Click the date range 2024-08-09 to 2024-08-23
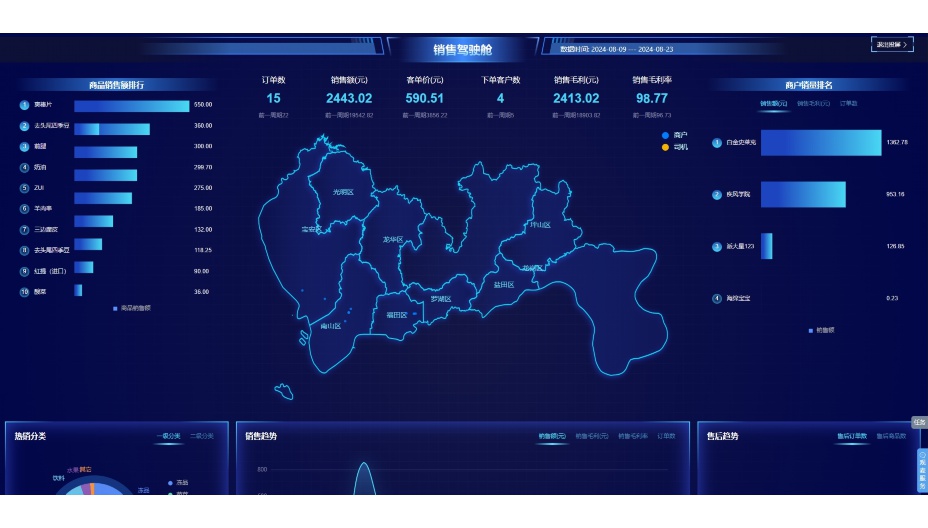The image size is (928, 528). (x=632, y=49)
